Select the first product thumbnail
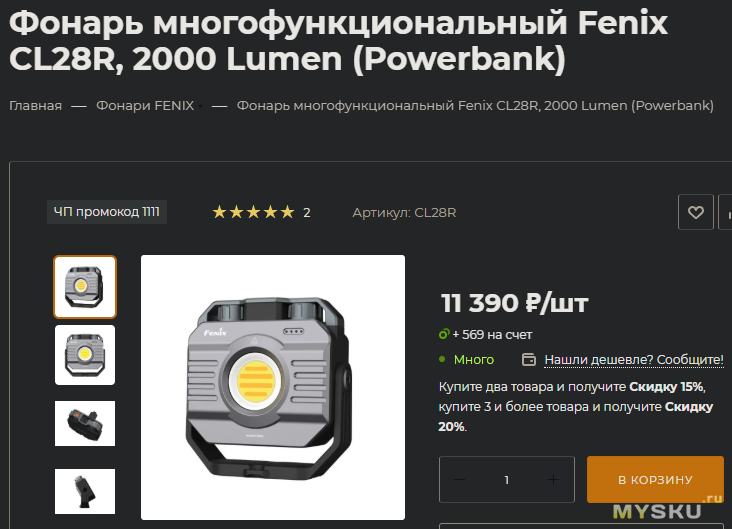The image size is (732, 529). point(85,287)
